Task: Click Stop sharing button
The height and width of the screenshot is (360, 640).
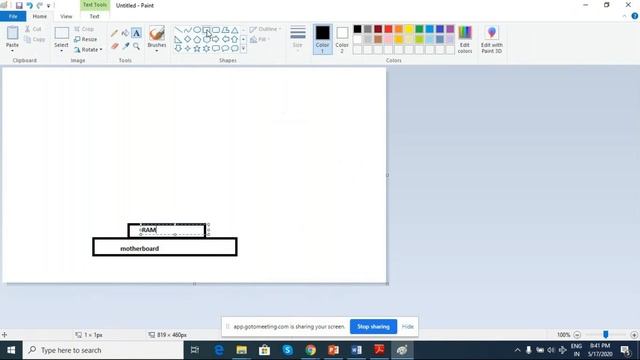Action: coord(373,327)
